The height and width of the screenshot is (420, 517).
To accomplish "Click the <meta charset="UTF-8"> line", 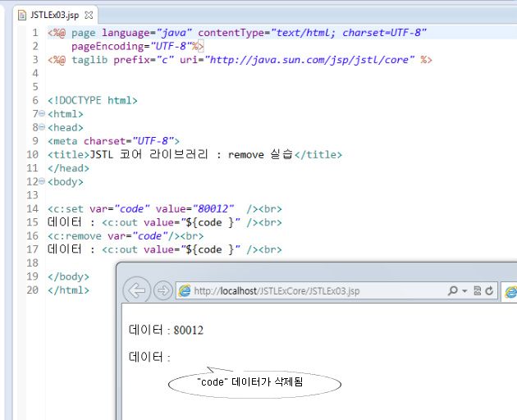I will click(113, 141).
